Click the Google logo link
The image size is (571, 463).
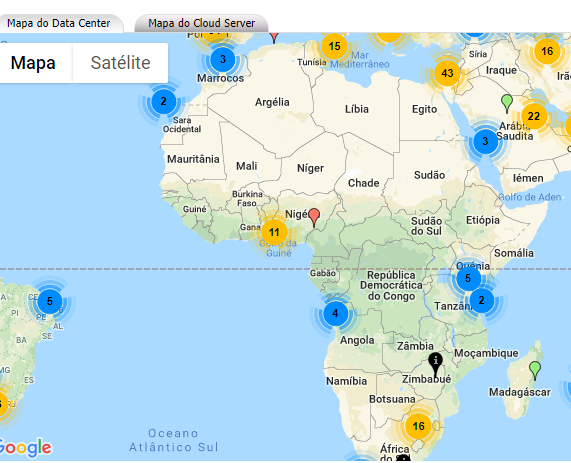click(25, 448)
